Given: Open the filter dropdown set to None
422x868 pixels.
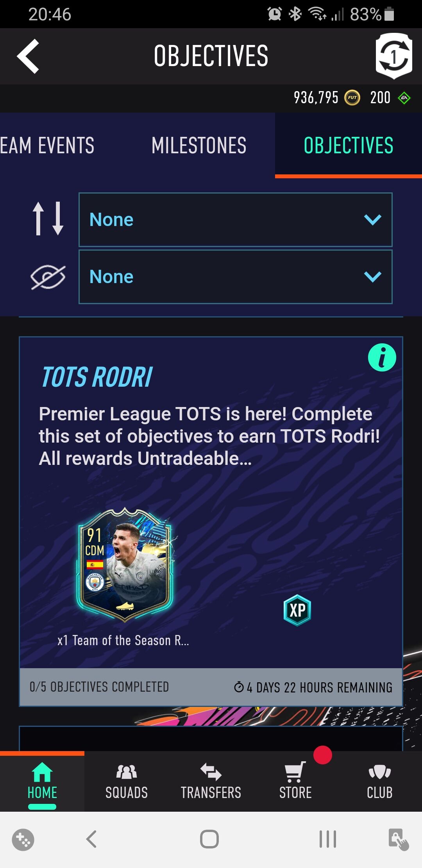Looking at the screenshot, I should [x=236, y=277].
